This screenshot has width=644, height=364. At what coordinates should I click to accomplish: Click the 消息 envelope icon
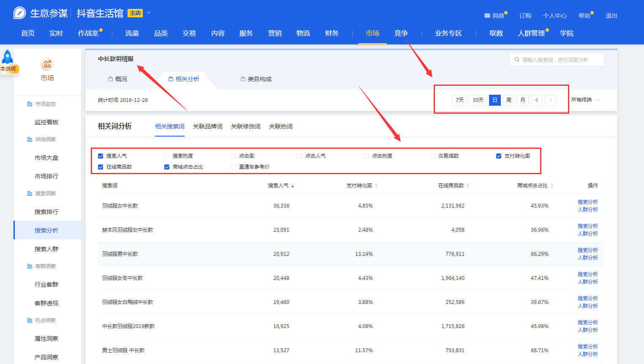pos(487,16)
